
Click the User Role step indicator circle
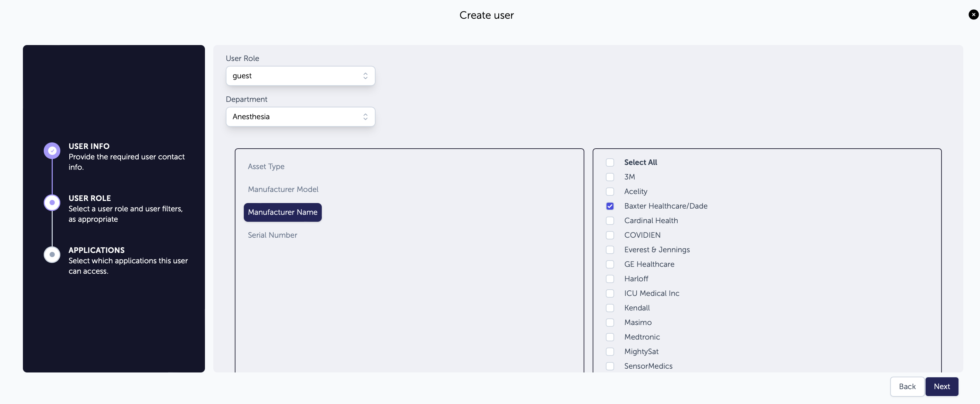pos(52,203)
